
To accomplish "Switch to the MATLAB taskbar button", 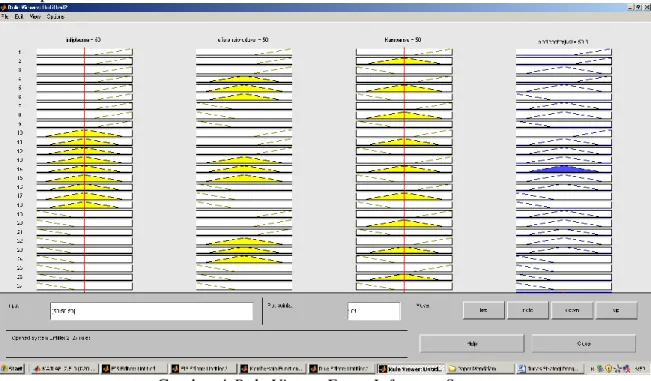I will (64, 368).
